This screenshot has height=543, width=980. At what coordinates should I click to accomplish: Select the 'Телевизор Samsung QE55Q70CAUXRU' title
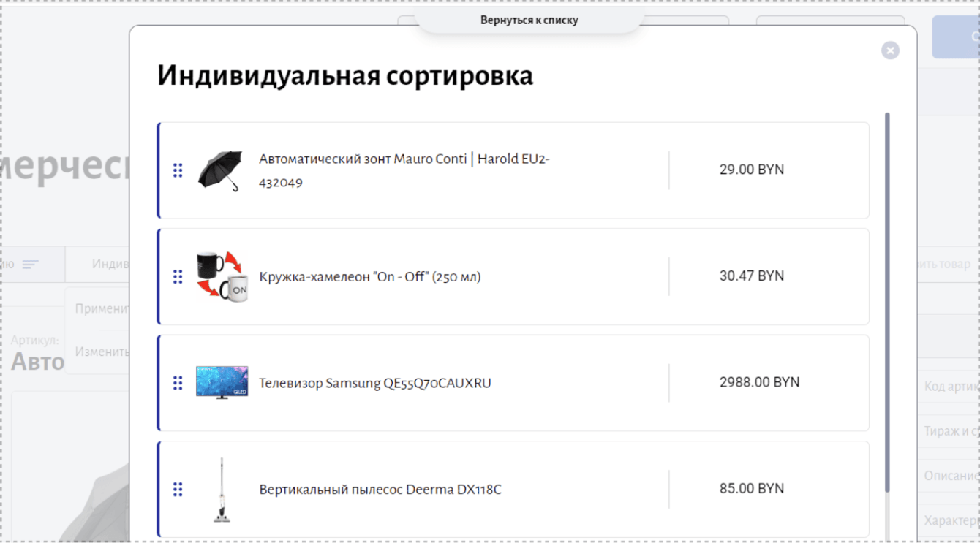pyautogui.click(x=375, y=383)
